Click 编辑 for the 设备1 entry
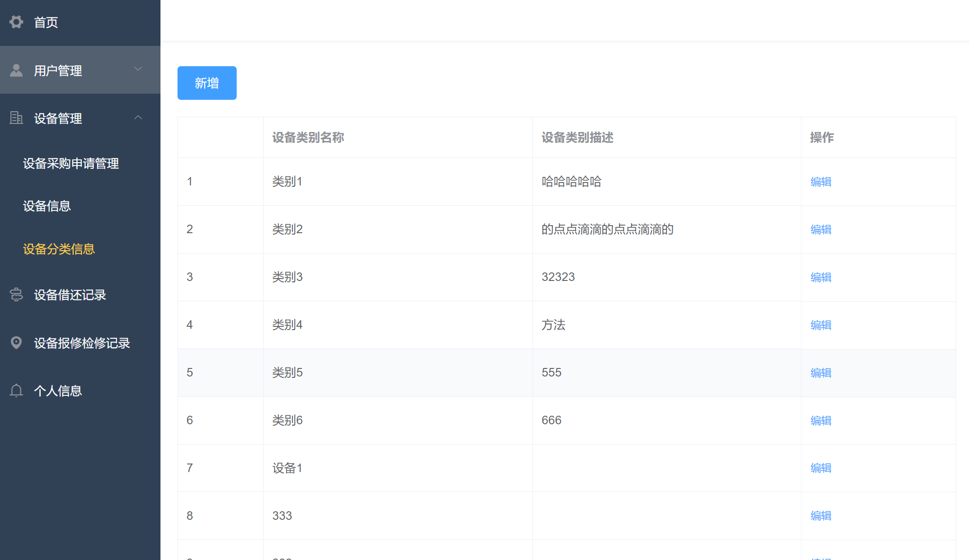This screenshot has width=969, height=560. [820, 468]
